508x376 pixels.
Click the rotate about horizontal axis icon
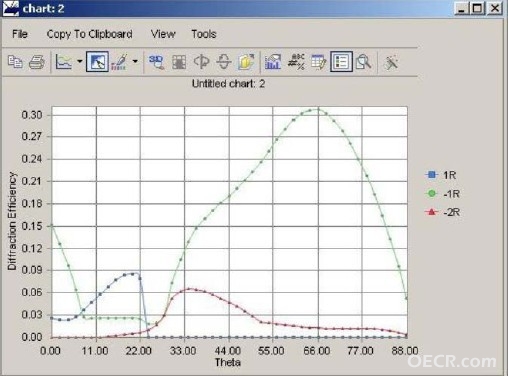224,62
